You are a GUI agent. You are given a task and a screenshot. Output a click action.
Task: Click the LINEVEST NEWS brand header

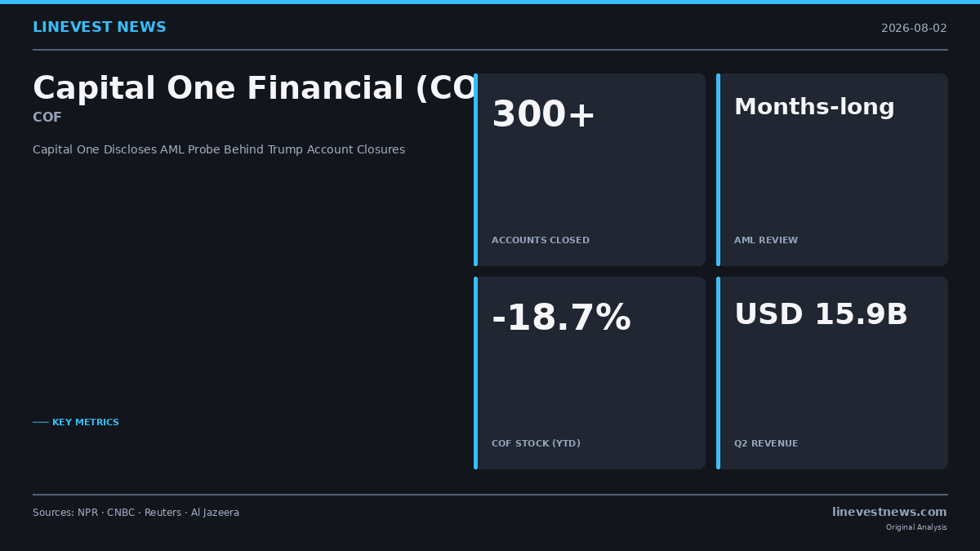pos(100,28)
